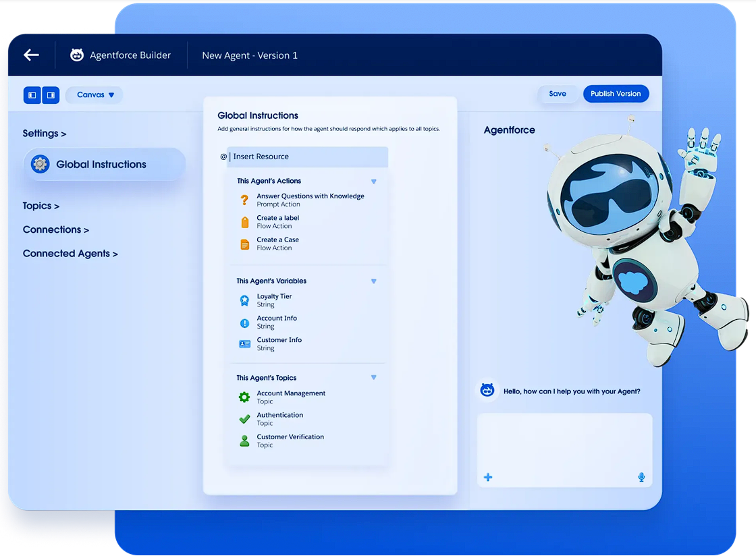Collapse This Agent's Actions list
This screenshot has height=558, width=756.
[374, 182]
